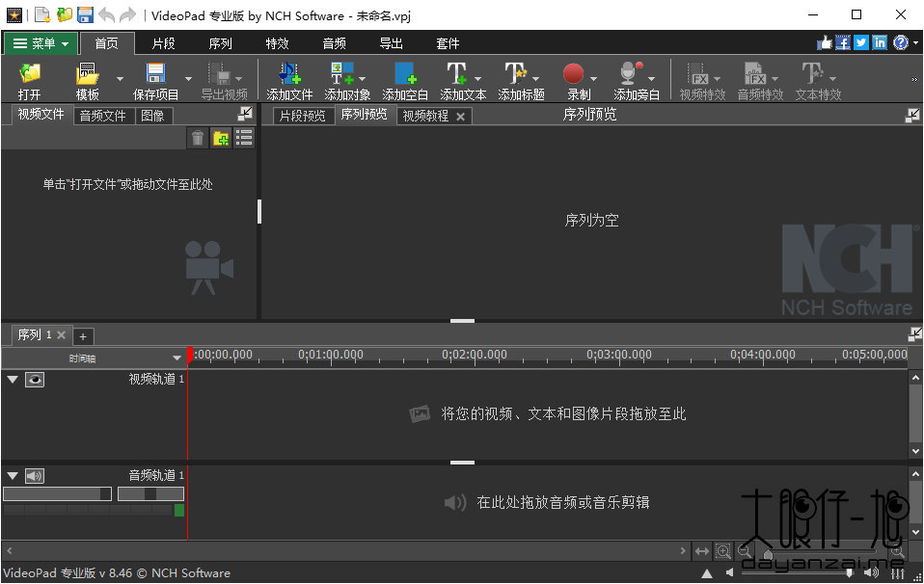
Task: Click the new project icon in title bar
Action: pyautogui.click(x=43, y=14)
